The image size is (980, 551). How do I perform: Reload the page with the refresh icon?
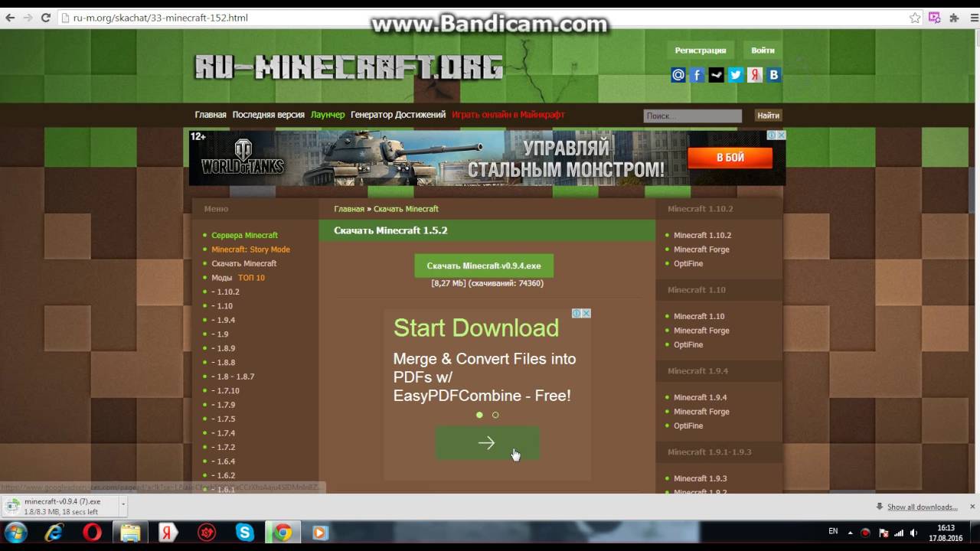pos(46,18)
